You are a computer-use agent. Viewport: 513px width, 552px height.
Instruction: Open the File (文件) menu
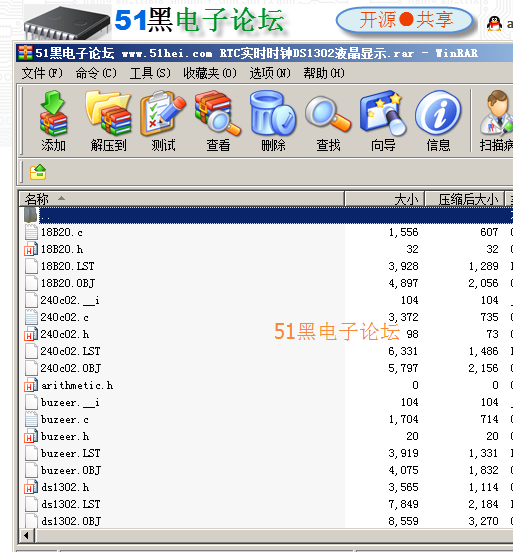[42, 73]
